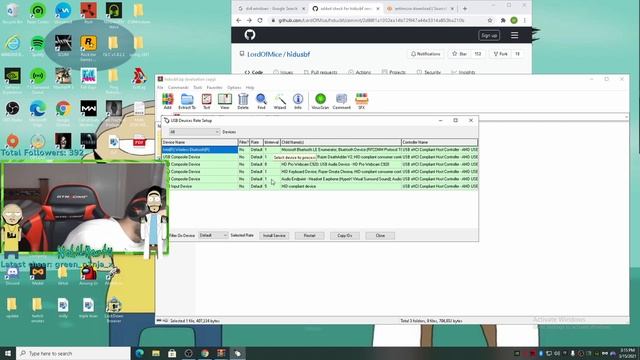Image resolution: width=640 pixels, height=360 pixels.
Task: Open the WinRAR Commands menu
Action: [178, 87]
